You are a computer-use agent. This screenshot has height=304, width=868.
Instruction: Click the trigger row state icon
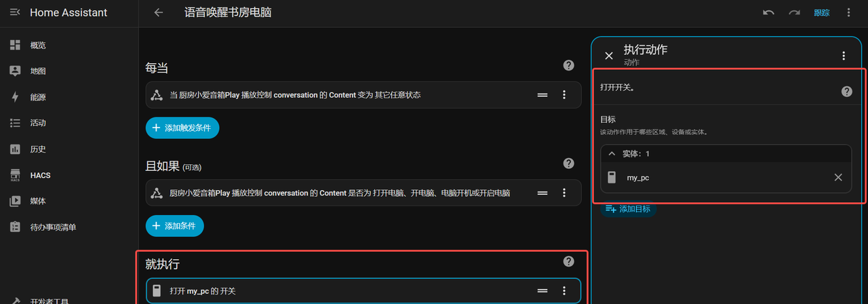pyautogui.click(x=157, y=95)
